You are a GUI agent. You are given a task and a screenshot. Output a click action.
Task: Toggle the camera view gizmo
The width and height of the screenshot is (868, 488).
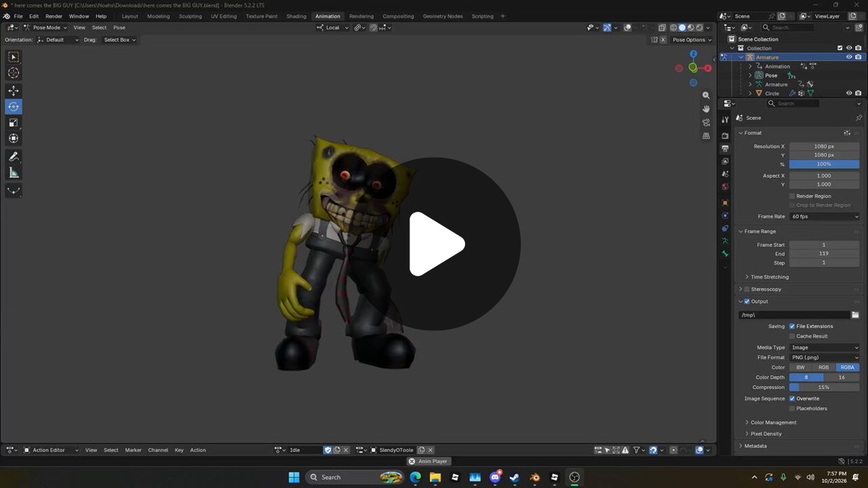[706, 122]
